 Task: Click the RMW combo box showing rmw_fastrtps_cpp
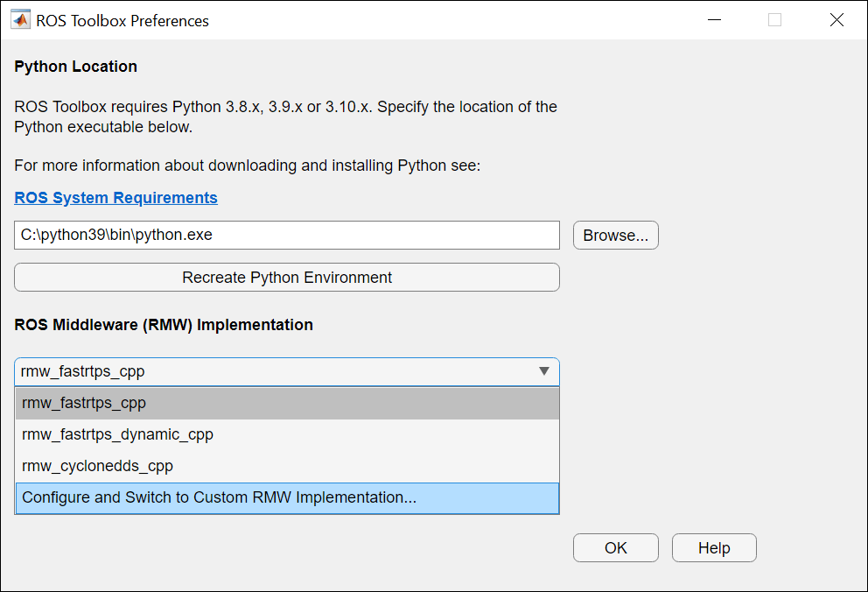coord(287,371)
